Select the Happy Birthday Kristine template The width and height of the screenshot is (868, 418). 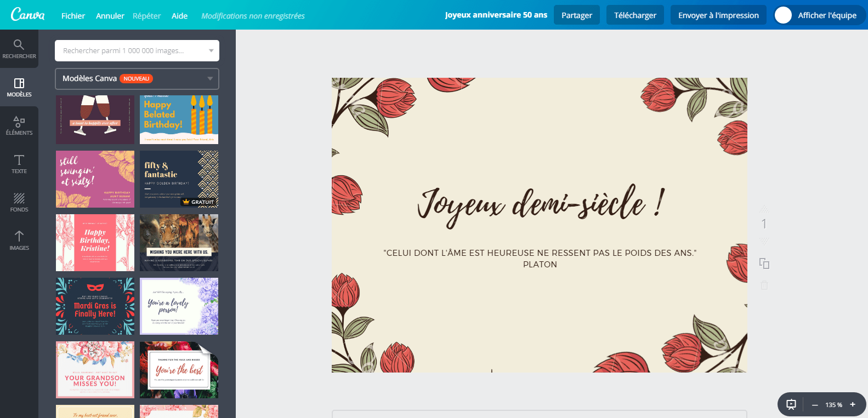(x=95, y=243)
